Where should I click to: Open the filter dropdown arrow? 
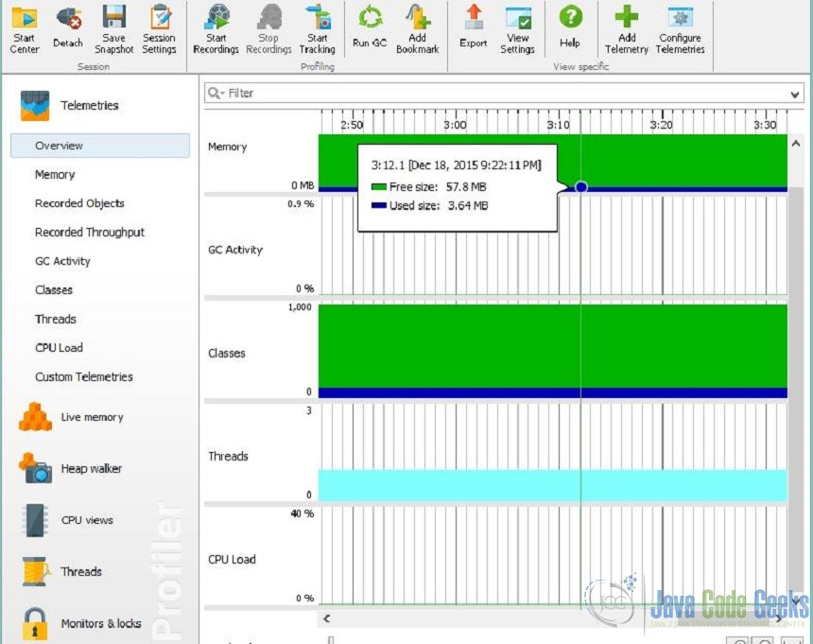(797, 93)
